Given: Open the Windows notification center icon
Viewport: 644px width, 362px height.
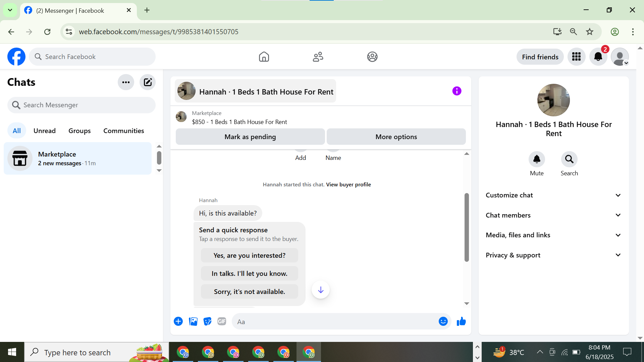Looking at the screenshot, I should pyautogui.click(x=627, y=352).
